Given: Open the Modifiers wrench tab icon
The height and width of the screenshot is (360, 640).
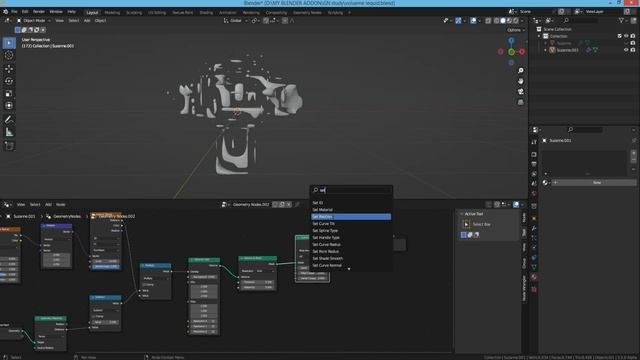Looking at the screenshot, I should click(x=534, y=228).
